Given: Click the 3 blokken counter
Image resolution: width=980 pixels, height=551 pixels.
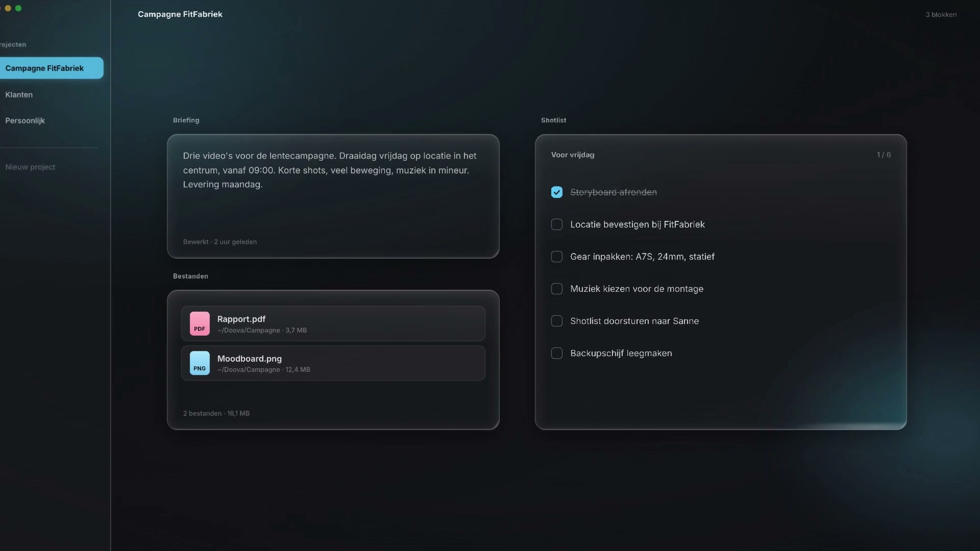Looking at the screenshot, I should 941,14.
